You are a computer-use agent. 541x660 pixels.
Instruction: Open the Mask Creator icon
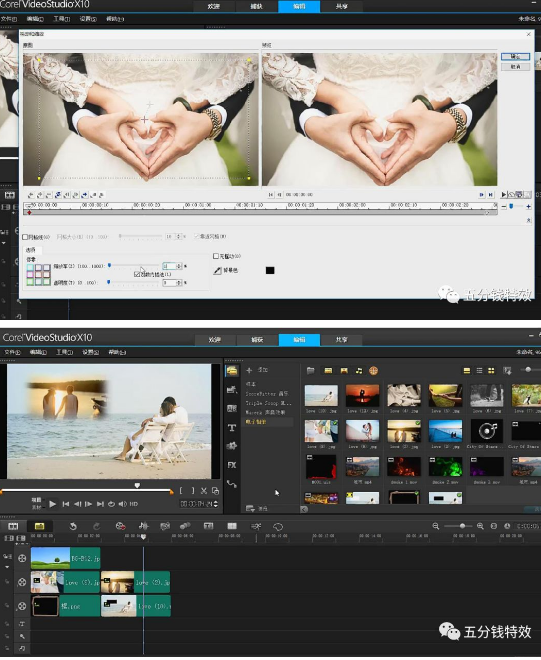(x=278, y=527)
